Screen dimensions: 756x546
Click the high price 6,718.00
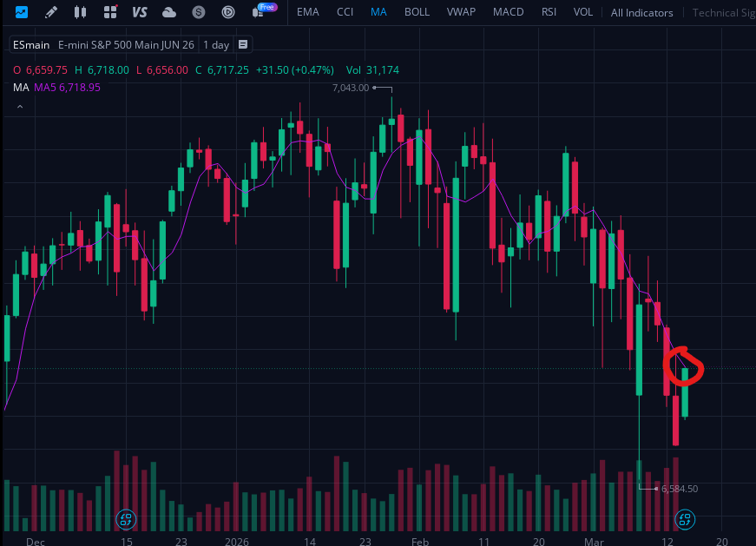(x=108, y=70)
